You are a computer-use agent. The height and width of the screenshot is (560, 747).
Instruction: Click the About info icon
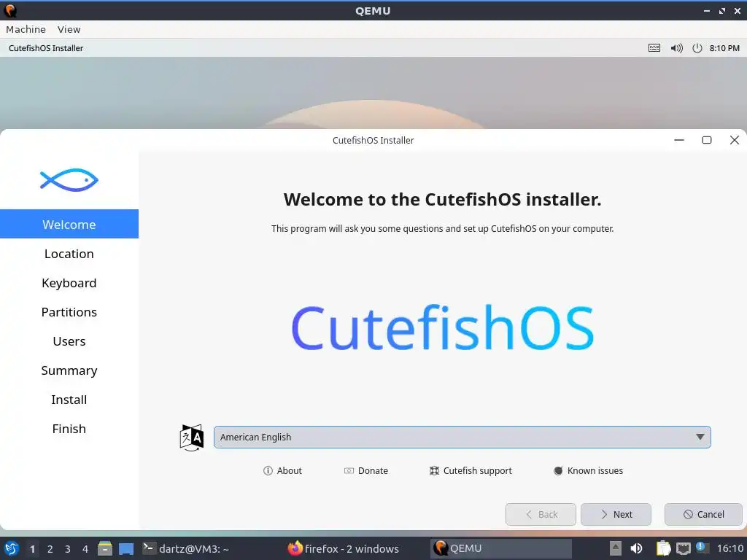pyautogui.click(x=268, y=470)
